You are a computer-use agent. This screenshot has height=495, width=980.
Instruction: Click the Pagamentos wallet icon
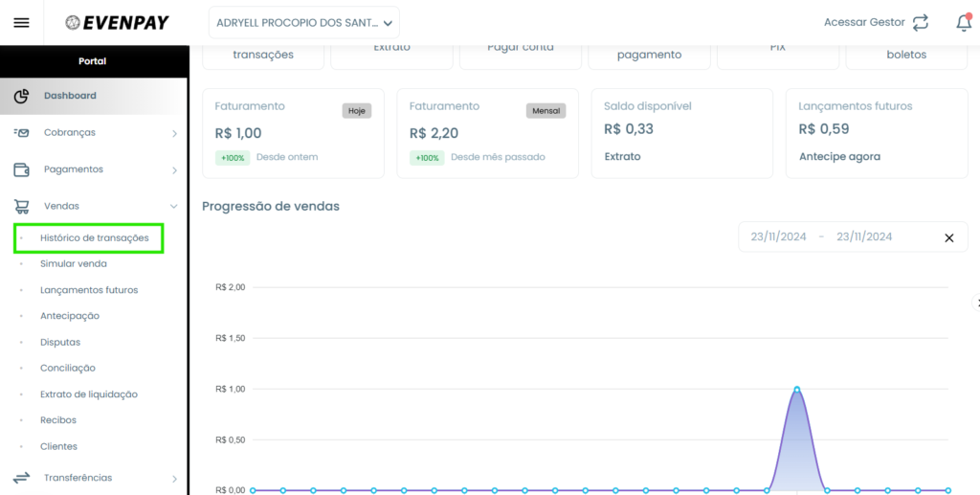[21, 169]
